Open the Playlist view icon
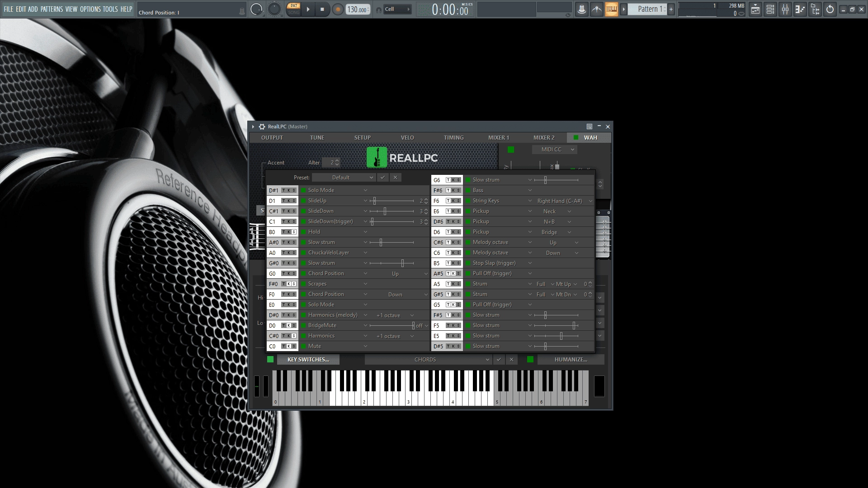 pyautogui.click(x=755, y=9)
